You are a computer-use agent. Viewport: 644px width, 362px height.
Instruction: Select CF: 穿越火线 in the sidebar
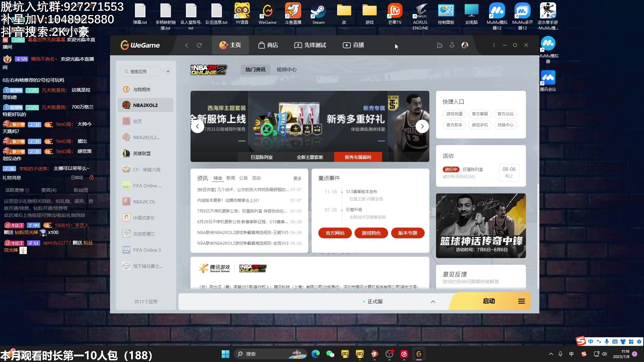pos(146,170)
